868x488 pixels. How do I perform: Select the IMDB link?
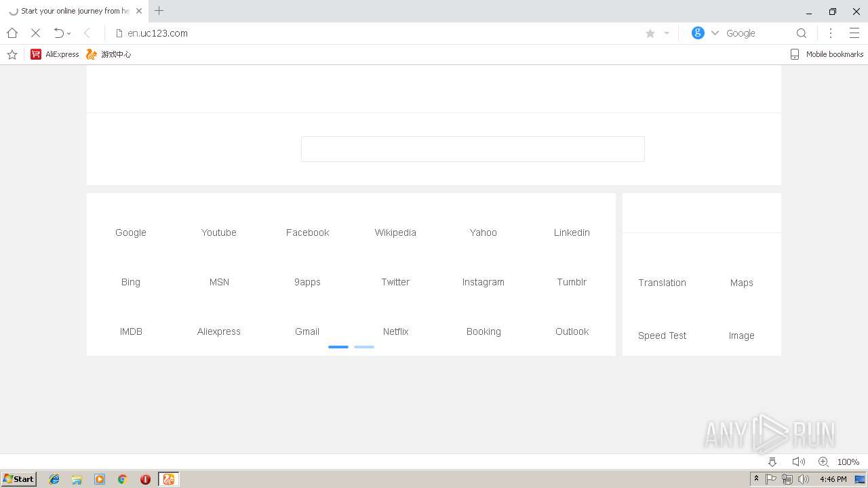click(131, 331)
